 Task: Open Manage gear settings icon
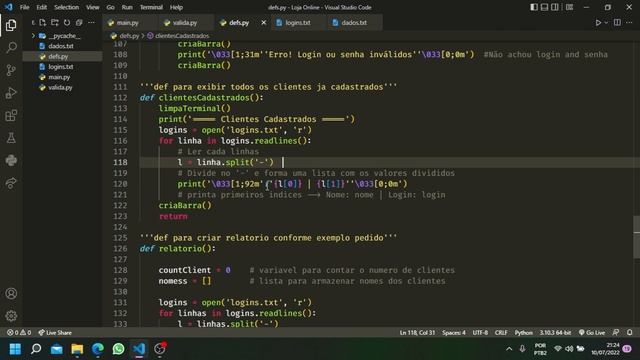tap(11, 316)
